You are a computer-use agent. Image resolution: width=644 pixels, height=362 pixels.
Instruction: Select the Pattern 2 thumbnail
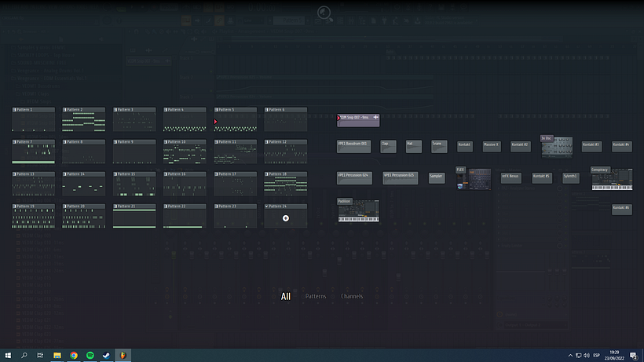click(84, 120)
